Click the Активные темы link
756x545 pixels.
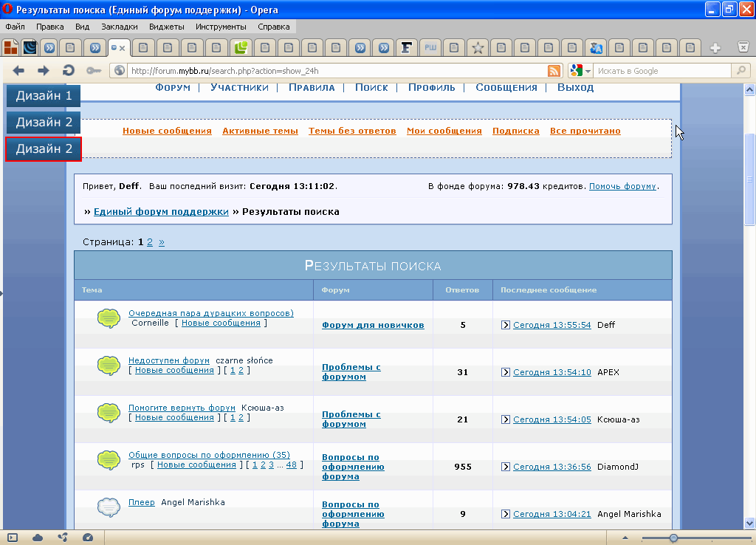click(260, 131)
